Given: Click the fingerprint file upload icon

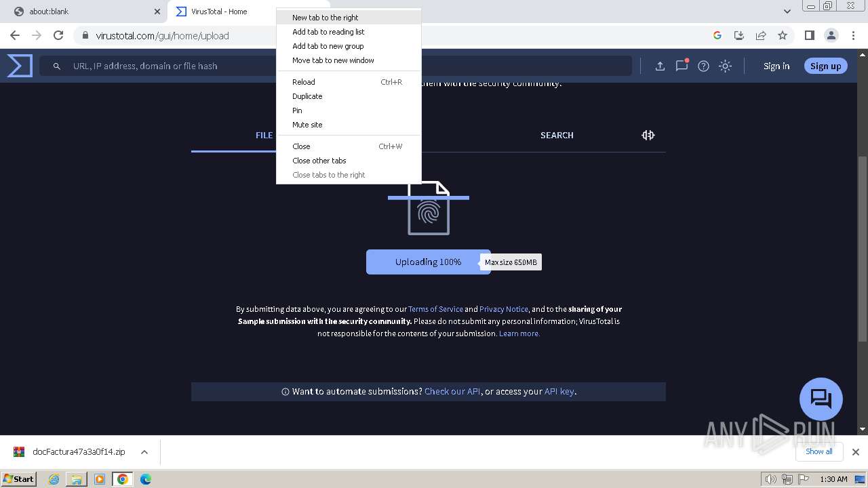Looking at the screenshot, I should coord(429,208).
